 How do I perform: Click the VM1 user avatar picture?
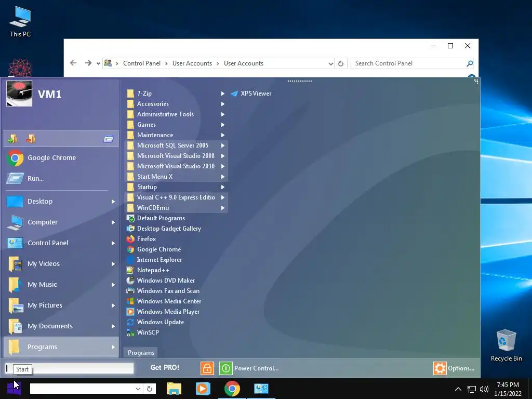pos(19,94)
